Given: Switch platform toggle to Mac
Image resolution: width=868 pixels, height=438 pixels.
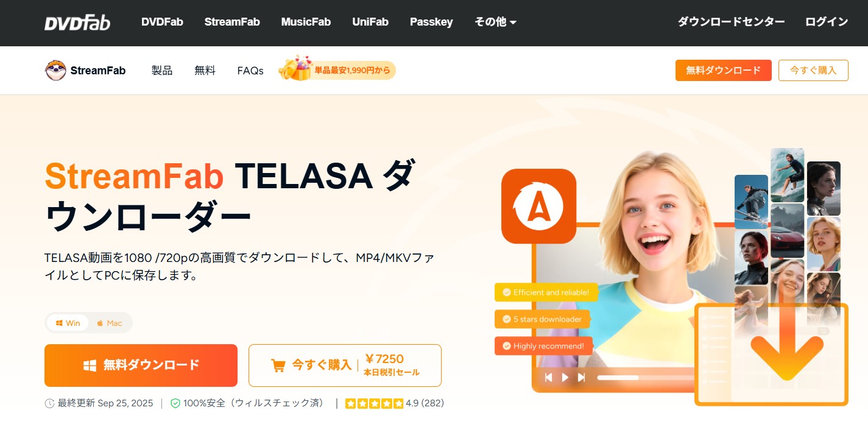Looking at the screenshot, I should click(109, 323).
